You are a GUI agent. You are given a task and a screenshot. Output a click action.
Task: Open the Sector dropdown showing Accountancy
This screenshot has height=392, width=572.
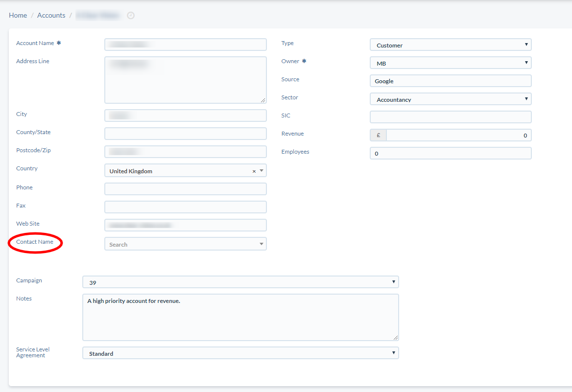coord(451,99)
